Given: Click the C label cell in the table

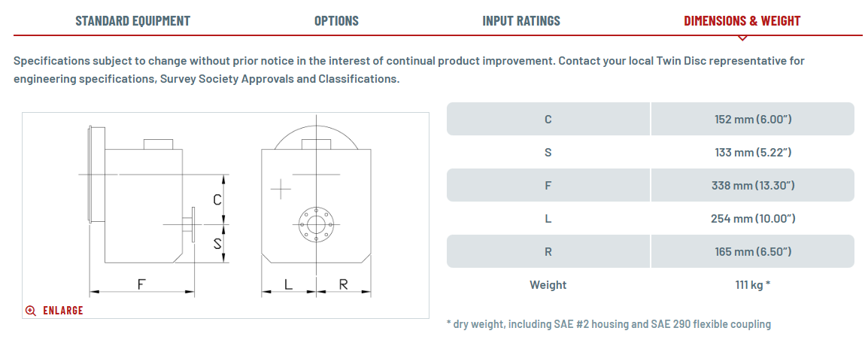Looking at the screenshot, I should [548, 119].
